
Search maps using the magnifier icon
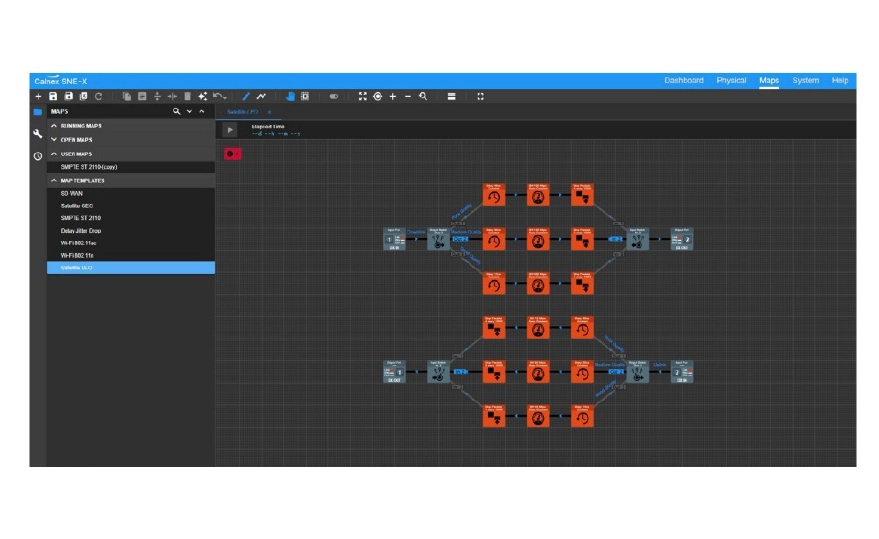(x=177, y=112)
